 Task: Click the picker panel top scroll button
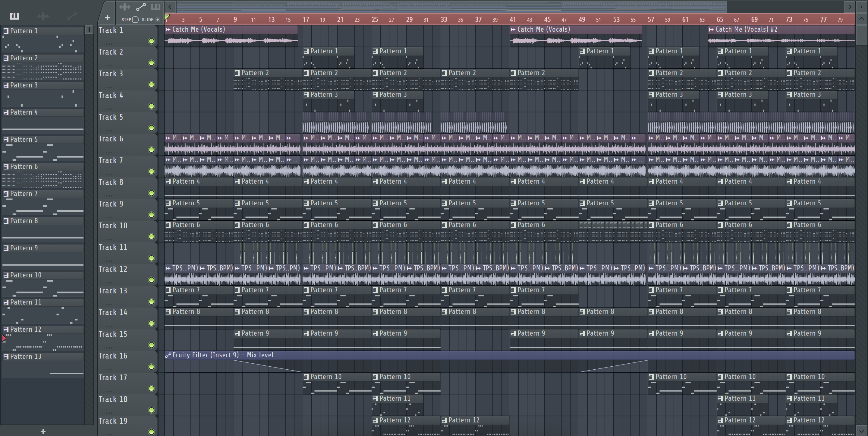point(89,30)
